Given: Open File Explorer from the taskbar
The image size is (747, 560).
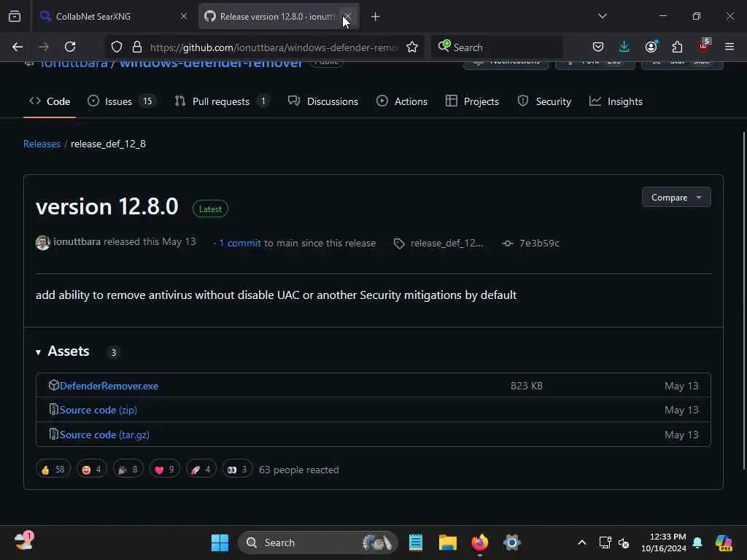Looking at the screenshot, I should [x=448, y=542].
